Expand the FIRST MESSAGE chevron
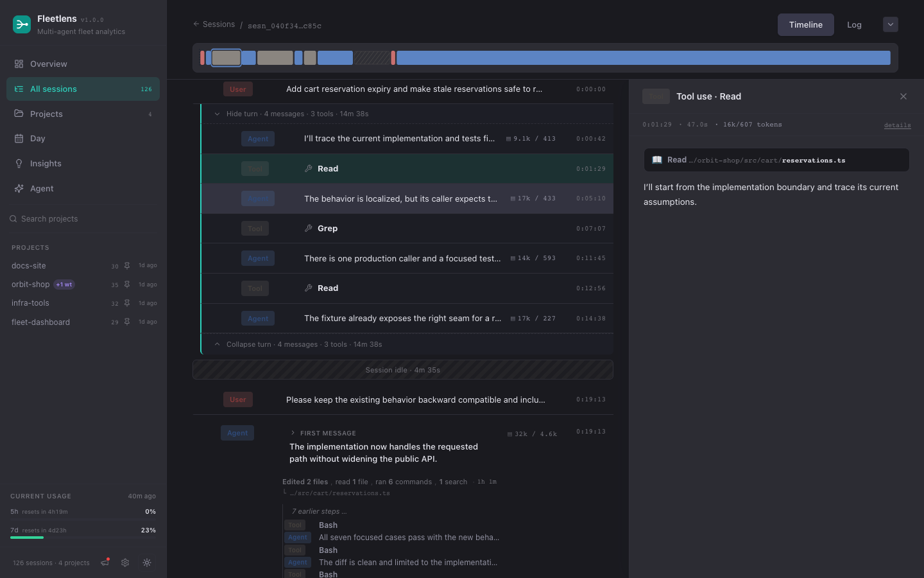Viewport: 924px width, 578px height. click(x=293, y=433)
